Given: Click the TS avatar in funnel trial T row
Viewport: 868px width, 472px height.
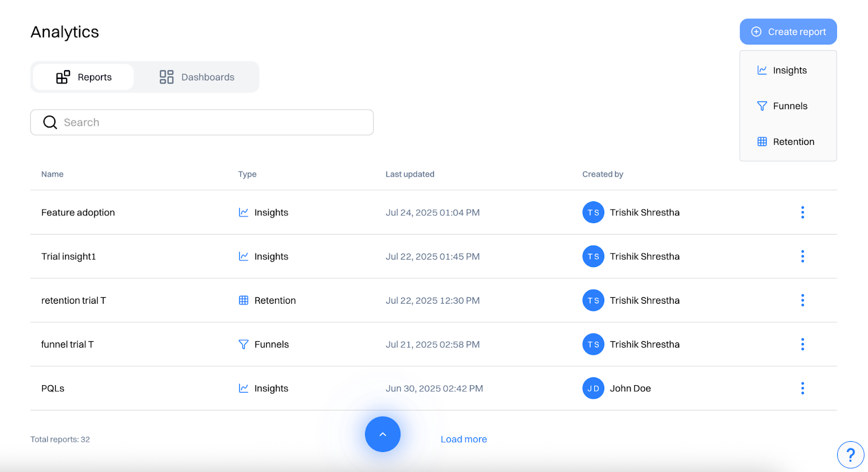Looking at the screenshot, I should tap(593, 345).
